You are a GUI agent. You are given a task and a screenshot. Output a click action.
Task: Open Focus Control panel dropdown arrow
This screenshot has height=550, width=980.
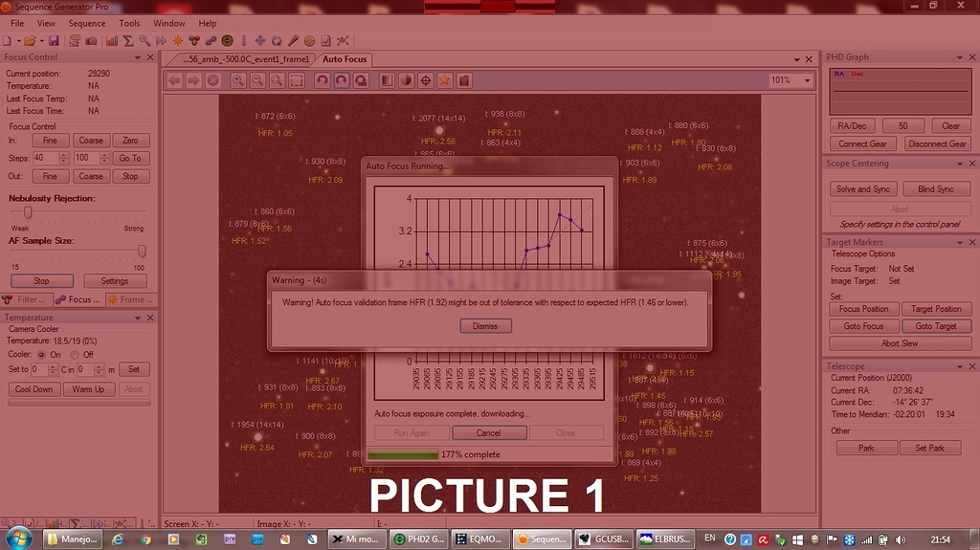click(138, 56)
